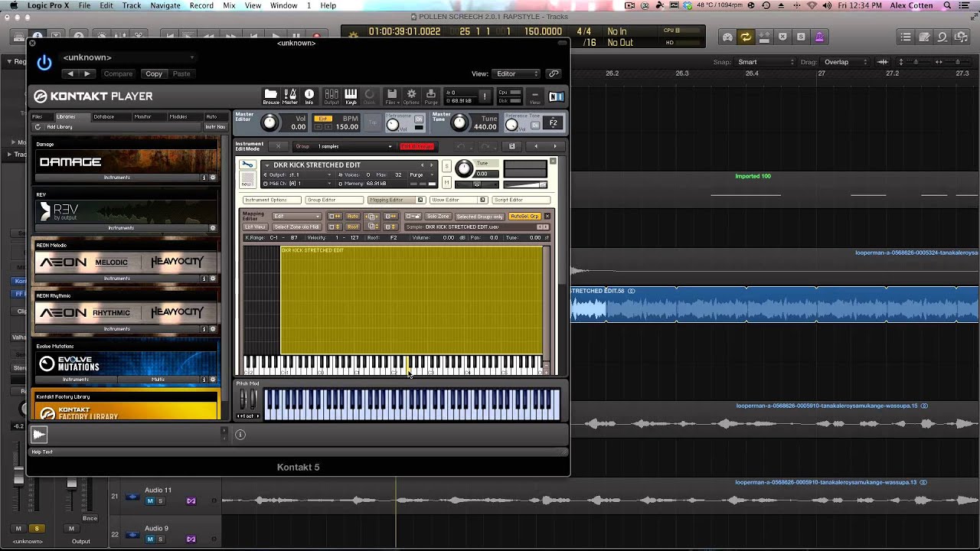Click the Copy preset button
This screenshot has width=980, height=551.
(154, 73)
